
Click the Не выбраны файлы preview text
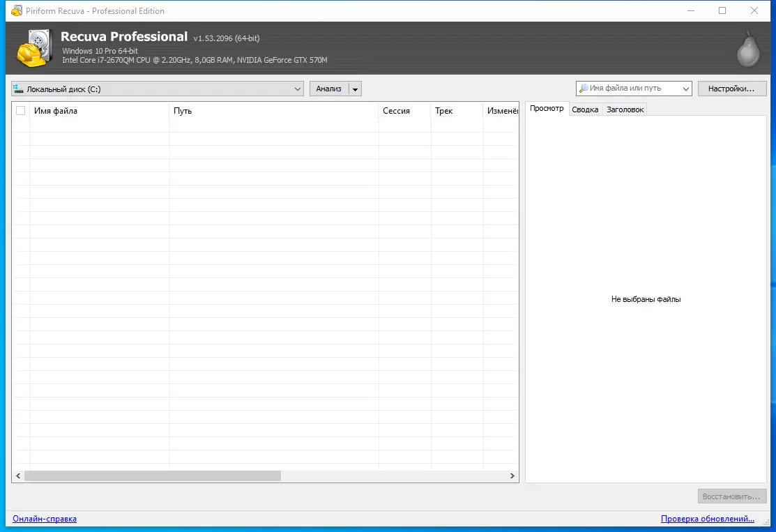tap(646, 299)
